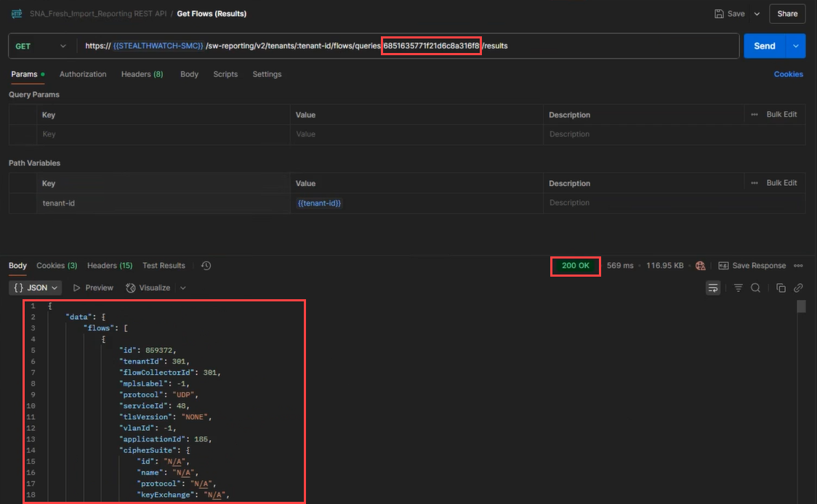Open the Cookies link
The height and width of the screenshot is (504, 817).
pyautogui.click(x=788, y=74)
